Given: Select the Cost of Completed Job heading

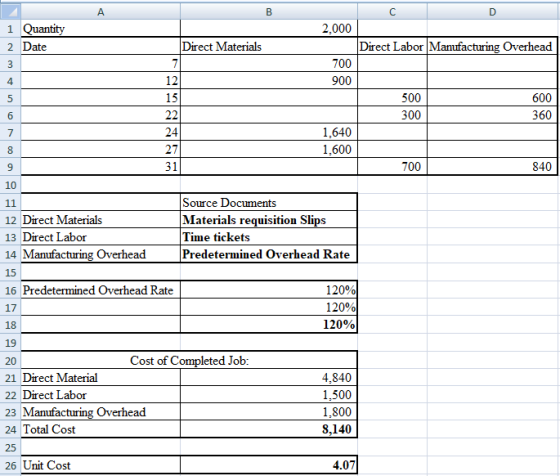Looking at the screenshot, I should (x=189, y=360).
